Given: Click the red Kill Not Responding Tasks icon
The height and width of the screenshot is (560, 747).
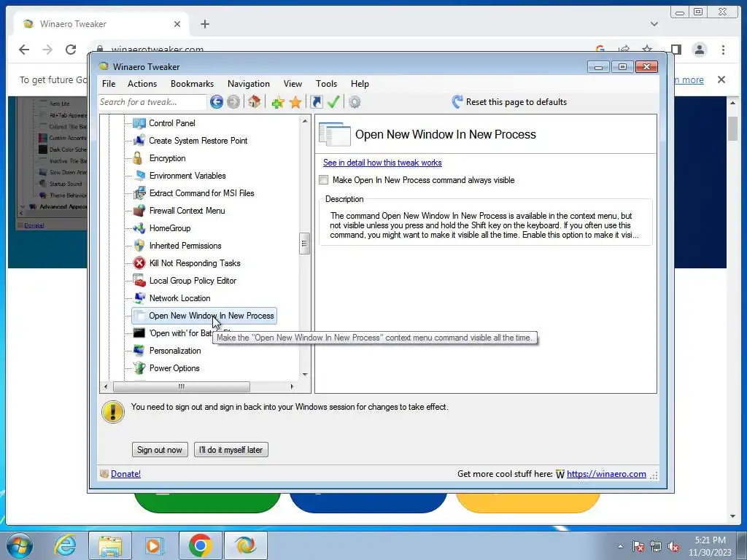Looking at the screenshot, I should coord(139,262).
